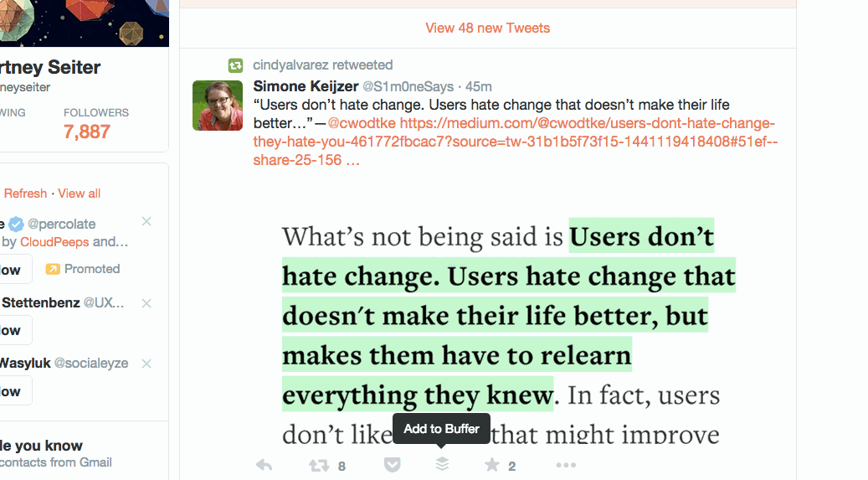This screenshot has height=480, width=868.
Task: Click the green retweeted indicator icon
Action: tap(235, 65)
